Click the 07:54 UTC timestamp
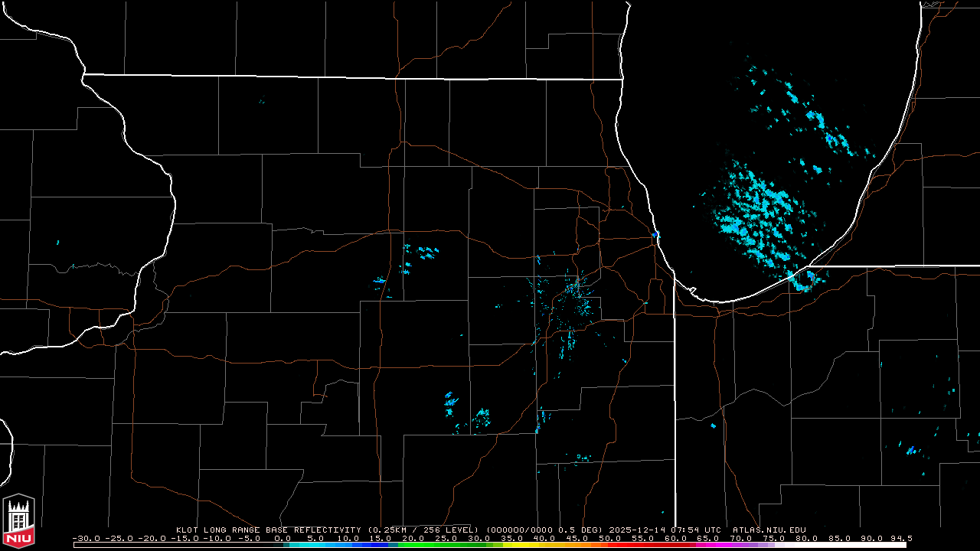This screenshot has height=551, width=980. click(695, 530)
